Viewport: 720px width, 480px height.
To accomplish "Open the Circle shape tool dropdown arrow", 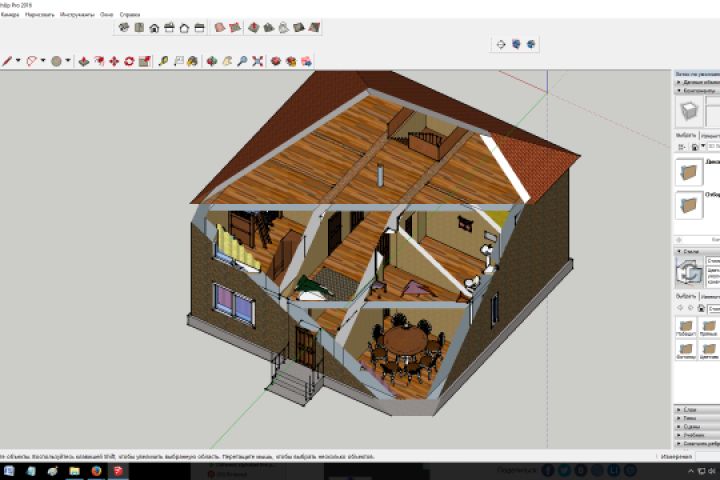I will click(x=68, y=61).
